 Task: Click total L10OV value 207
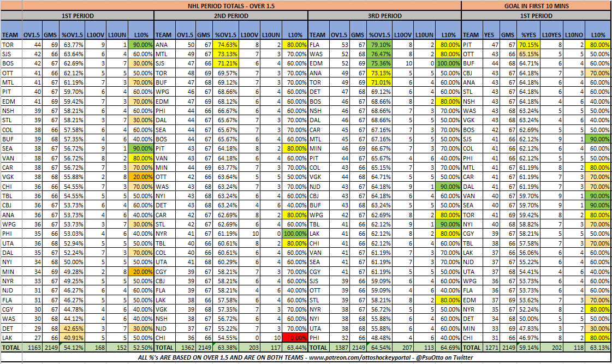pos(403,347)
